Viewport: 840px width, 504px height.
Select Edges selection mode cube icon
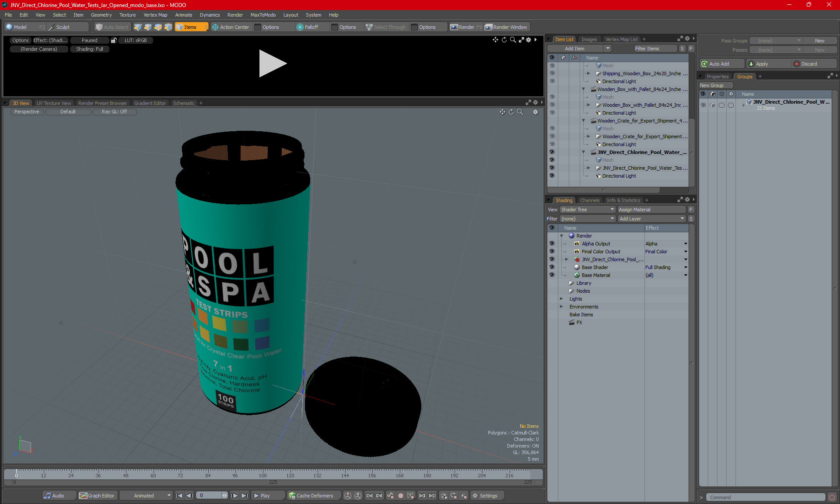click(148, 27)
